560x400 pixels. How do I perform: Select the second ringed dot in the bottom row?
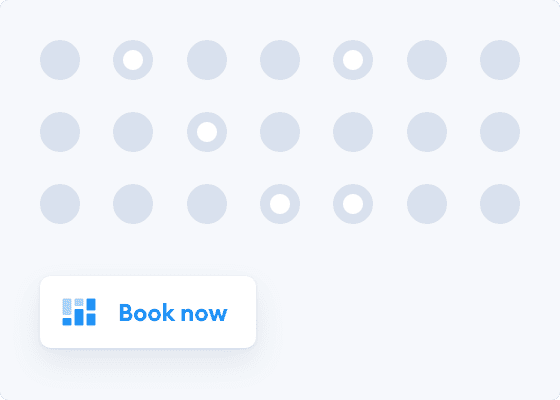pyautogui.click(x=353, y=204)
